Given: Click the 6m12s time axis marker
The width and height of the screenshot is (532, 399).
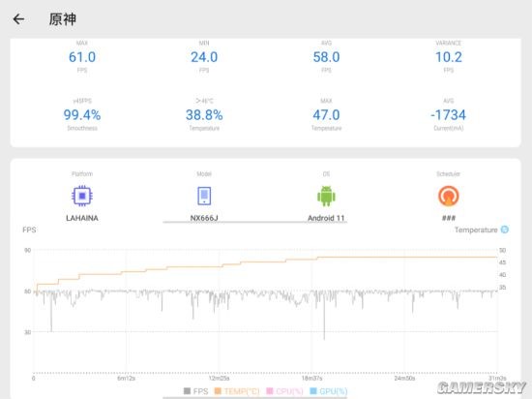Looking at the screenshot, I should coord(126,378).
